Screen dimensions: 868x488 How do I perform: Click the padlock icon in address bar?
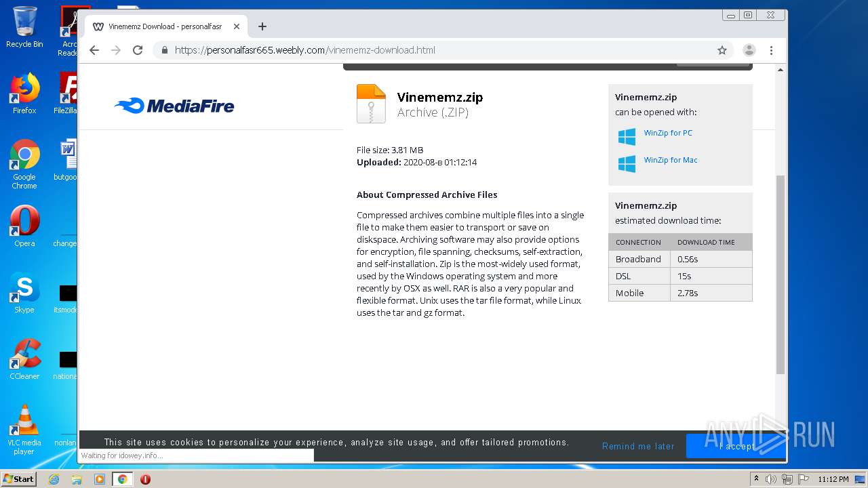(164, 50)
